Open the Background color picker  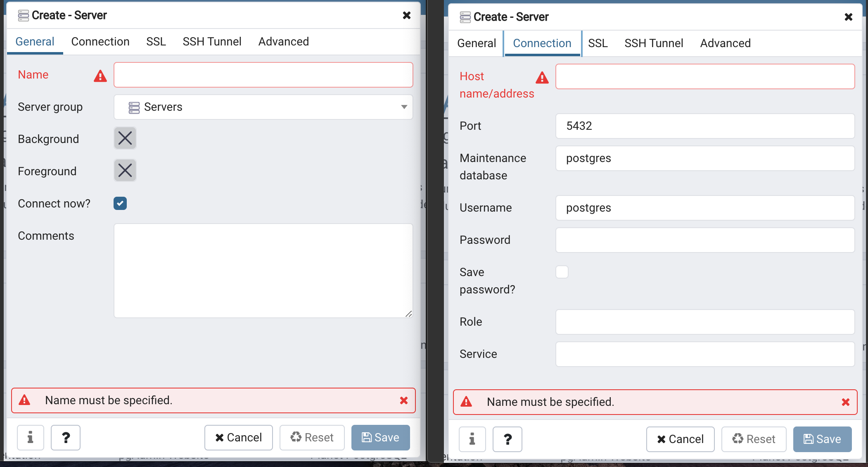pos(125,138)
